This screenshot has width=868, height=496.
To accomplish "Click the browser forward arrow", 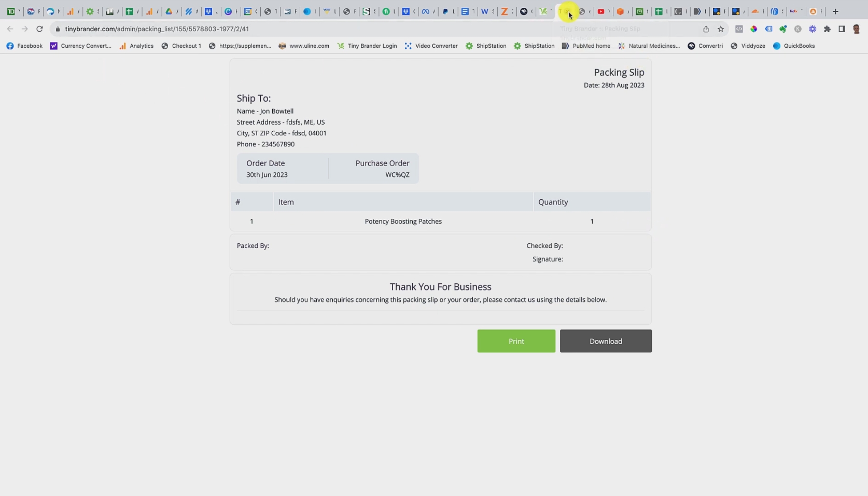I will [x=24, y=29].
